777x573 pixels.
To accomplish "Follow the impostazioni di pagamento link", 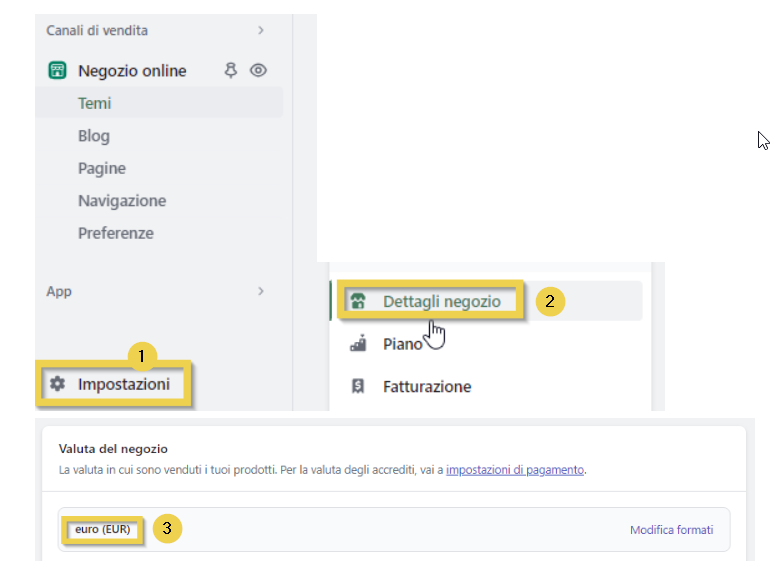I will click(514, 469).
